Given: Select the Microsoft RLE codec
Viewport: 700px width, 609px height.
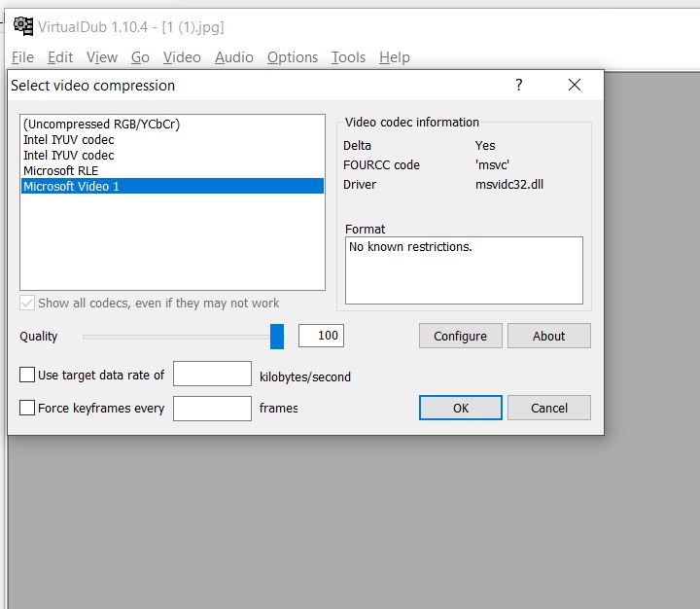Looking at the screenshot, I should [172, 170].
